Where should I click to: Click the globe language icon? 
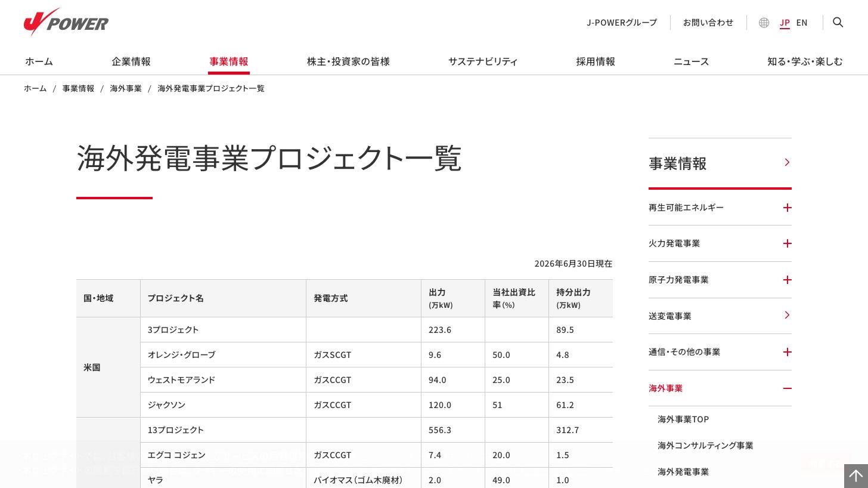point(764,23)
